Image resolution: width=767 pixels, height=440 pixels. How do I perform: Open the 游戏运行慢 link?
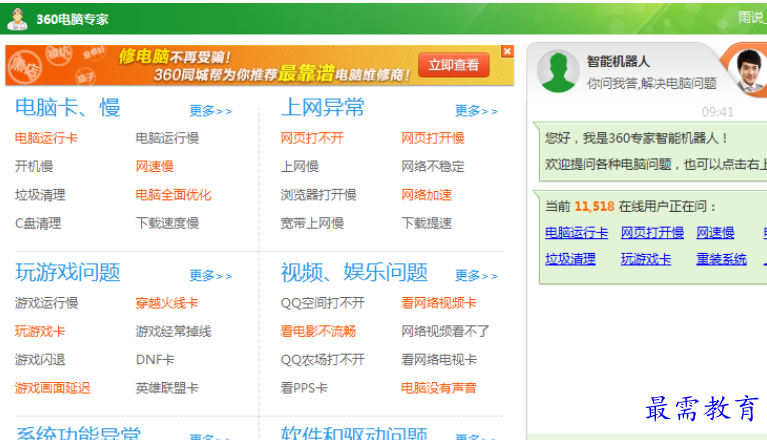46,303
